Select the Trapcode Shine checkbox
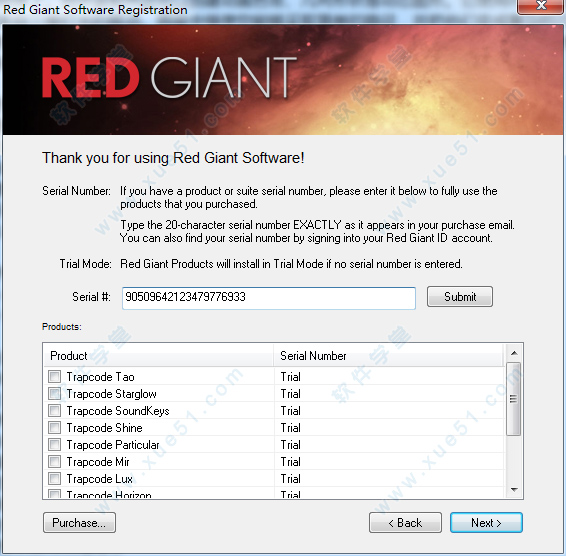The image size is (566, 556). coord(55,427)
